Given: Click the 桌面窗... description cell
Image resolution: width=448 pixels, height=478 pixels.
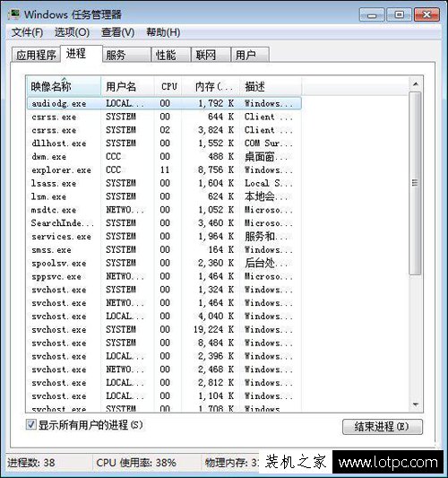Looking at the screenshot, I should coord(266,157).
